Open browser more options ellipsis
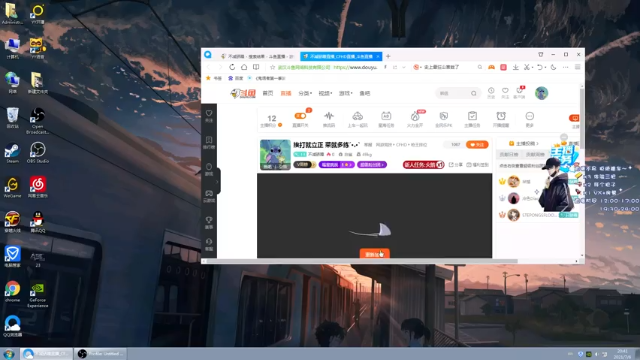640x360 pixels. click(565, 67)
